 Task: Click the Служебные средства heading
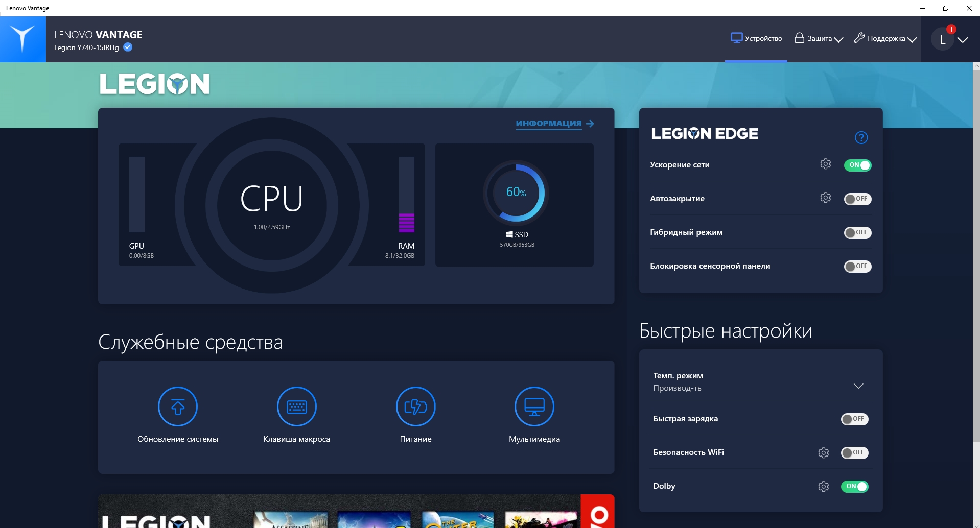pyautogui.click(x=191, y=343)
